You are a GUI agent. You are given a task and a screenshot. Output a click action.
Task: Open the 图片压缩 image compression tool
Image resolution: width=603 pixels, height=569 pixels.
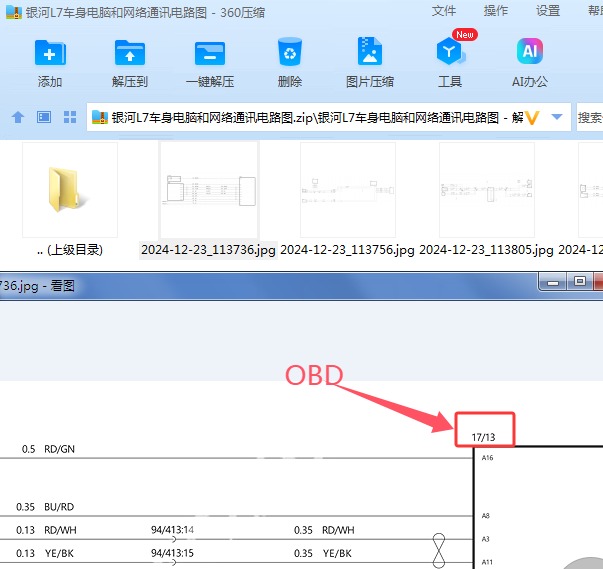point(370,51)
